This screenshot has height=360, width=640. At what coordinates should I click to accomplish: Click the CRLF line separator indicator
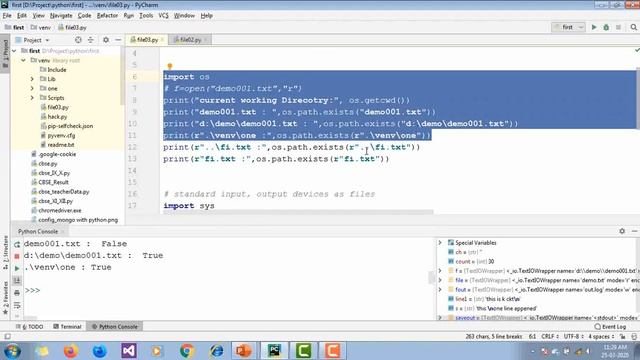549,337
